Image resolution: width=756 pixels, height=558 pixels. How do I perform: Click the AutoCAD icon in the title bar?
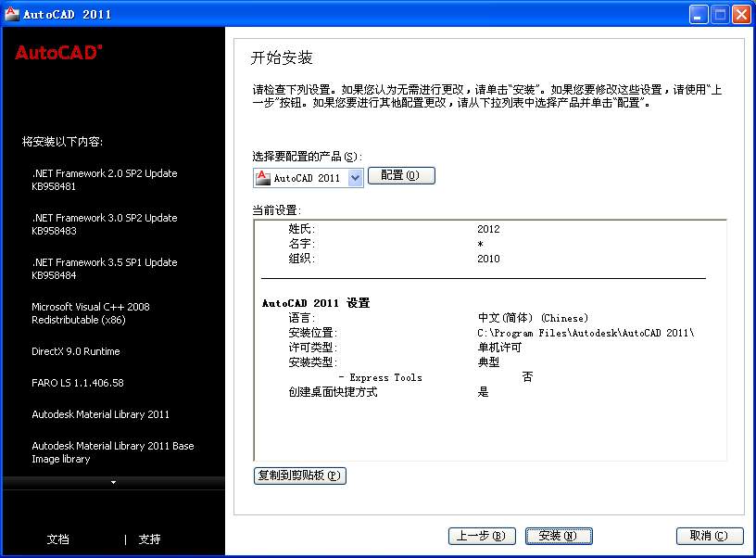click(11, 14)
